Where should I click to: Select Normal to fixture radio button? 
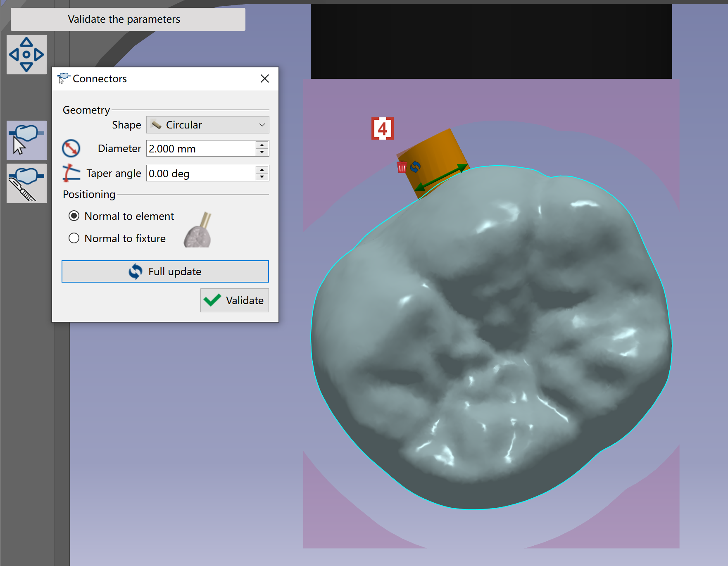[x=74, y=238]
